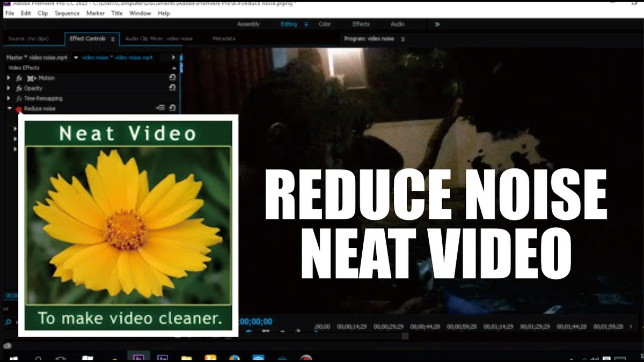The height and width of the screenshot is (362, 644).
Task: Click the Video Effects heading
Action: (x=24, y=68)
